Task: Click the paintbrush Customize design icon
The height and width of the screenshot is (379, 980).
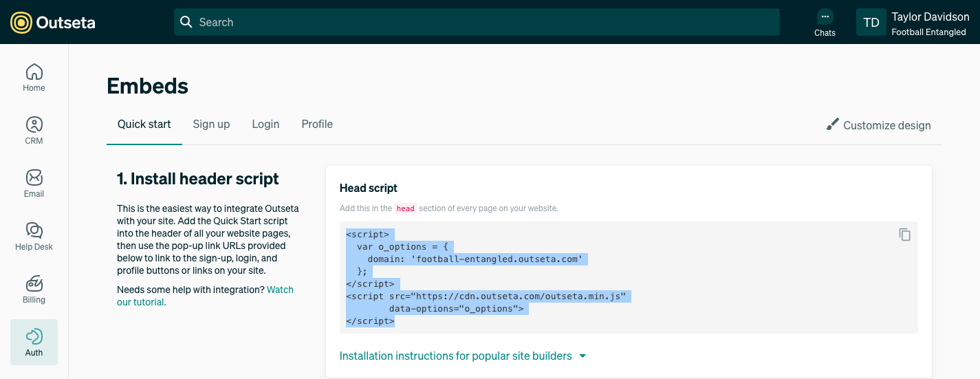Action: (833, 124)
